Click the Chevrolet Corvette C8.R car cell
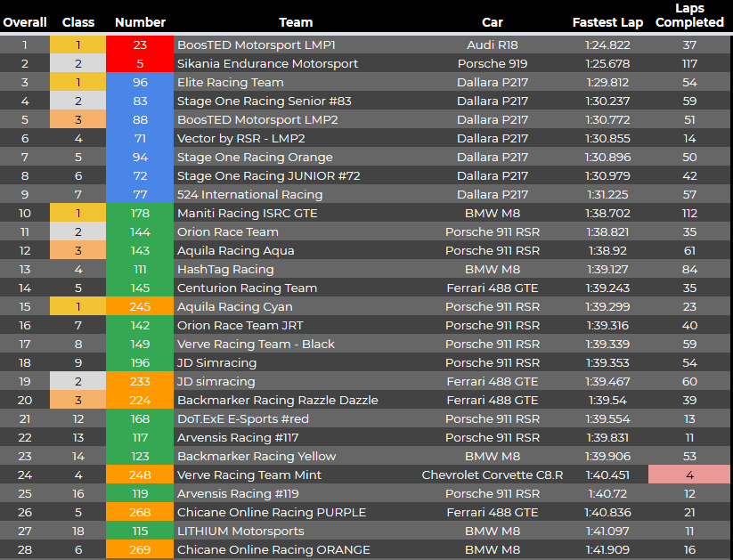The image size is (733, 560). pos(493,475)
